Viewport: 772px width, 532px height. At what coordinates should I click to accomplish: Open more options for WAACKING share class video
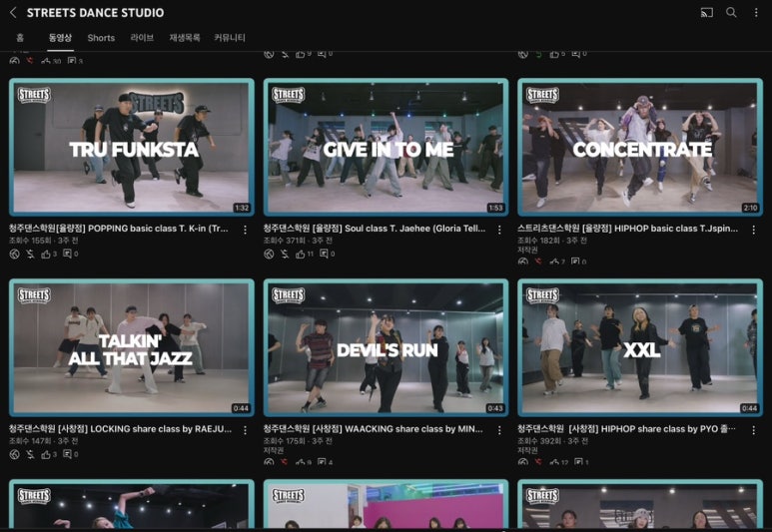point(499,429)
